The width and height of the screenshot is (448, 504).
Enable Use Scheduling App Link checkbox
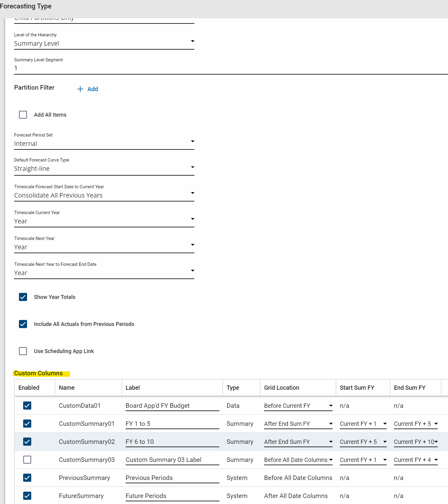tap(23, 351)
